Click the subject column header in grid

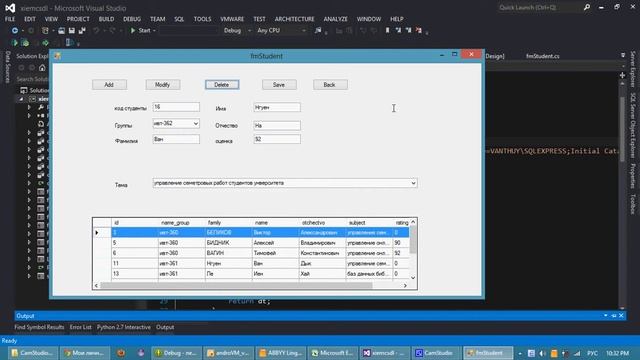coord(369,222)
